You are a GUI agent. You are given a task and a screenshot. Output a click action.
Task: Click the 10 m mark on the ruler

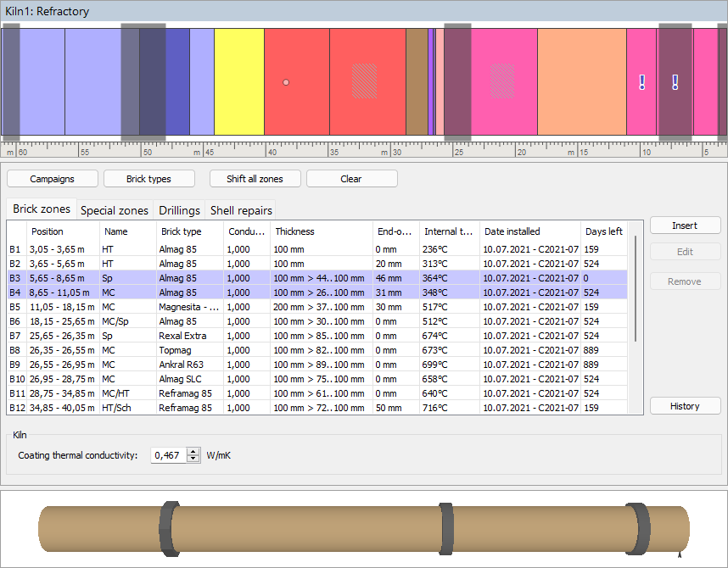click(646, 153)
